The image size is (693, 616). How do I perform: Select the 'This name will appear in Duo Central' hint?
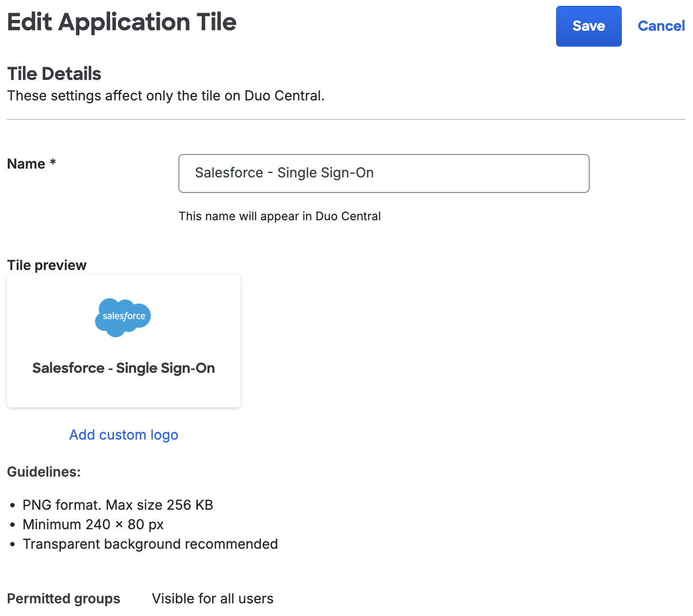tap(280, 216)
